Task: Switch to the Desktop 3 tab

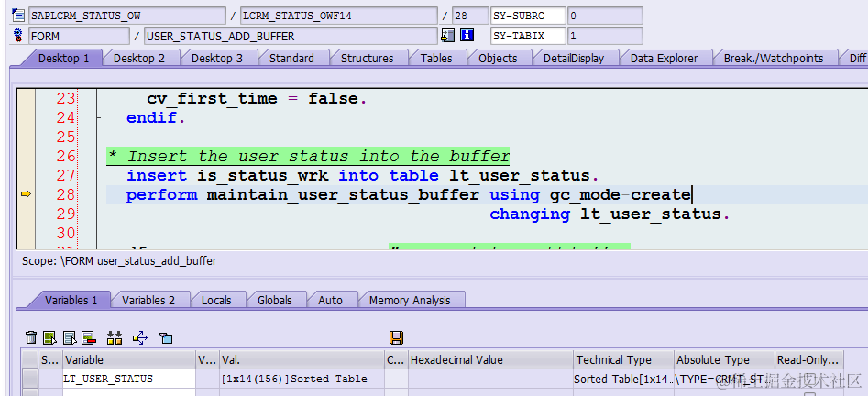Action: 217,58
